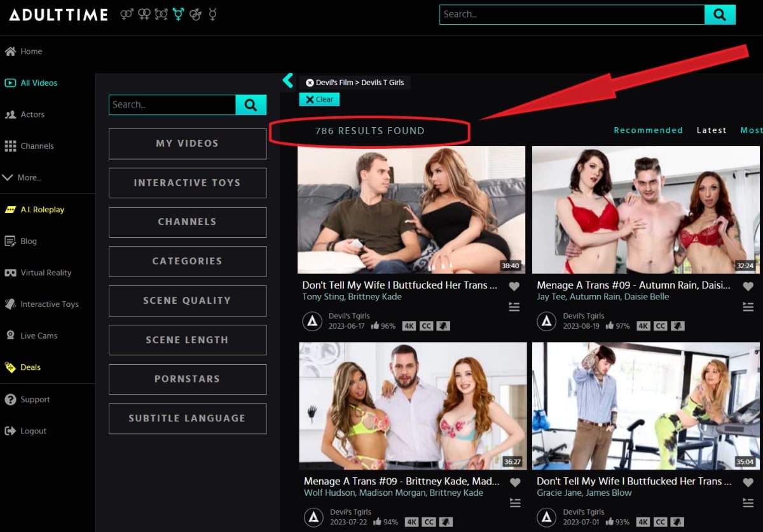Remove the Devil's Film filter chip via its x icon
Viewport: 763px width, 532px height.
click(x=310, y=83)
